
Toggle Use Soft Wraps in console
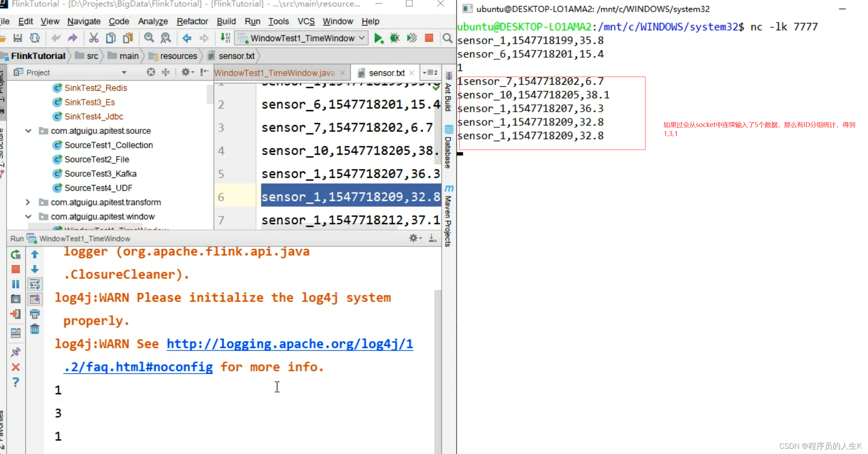pos(35,284)
